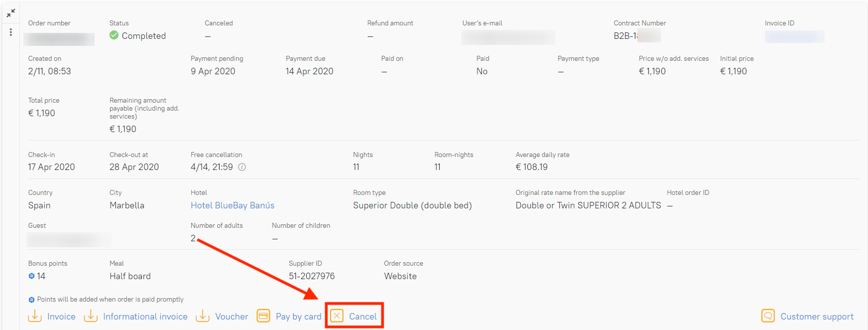
Task: Click the Pay by card credit card icon
Action: 263,316
